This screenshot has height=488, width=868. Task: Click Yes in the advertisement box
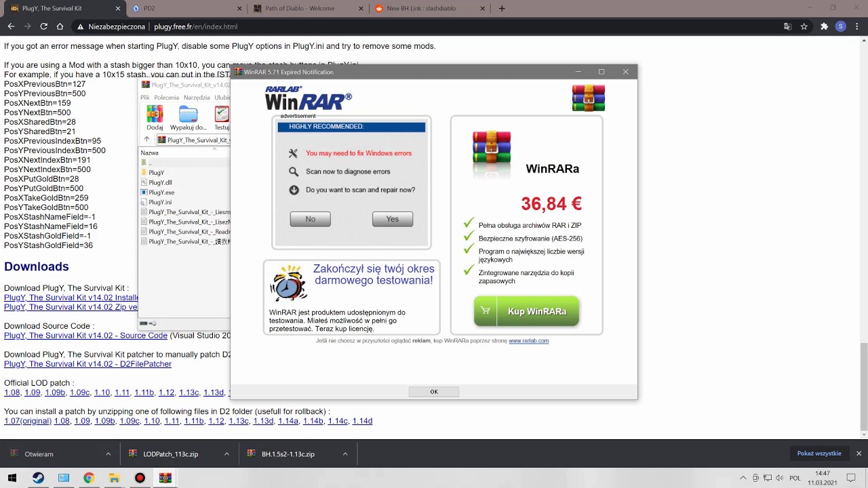coord(393,219)
